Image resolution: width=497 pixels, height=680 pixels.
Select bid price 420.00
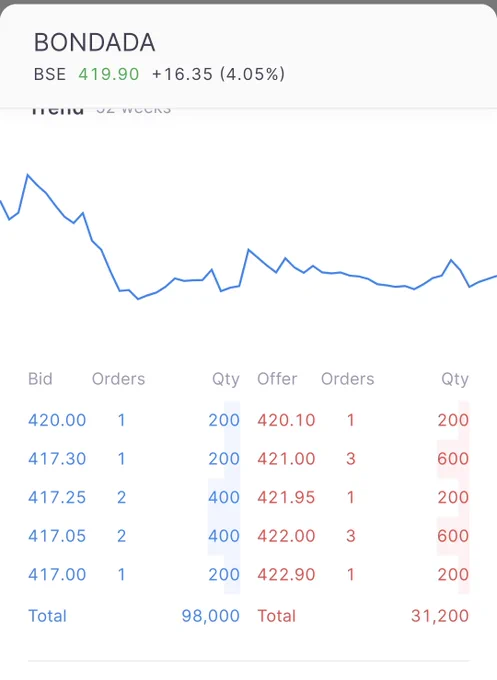pos(57,420)
